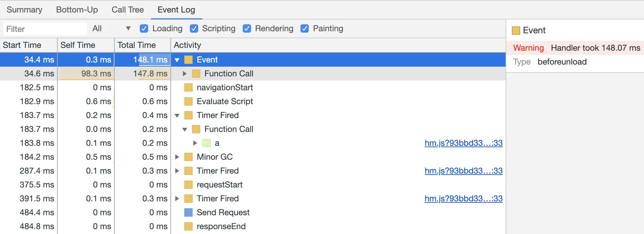Screen dimensions: 644x234
Task: Click the green icon beside 'a'
Action: 207,143
